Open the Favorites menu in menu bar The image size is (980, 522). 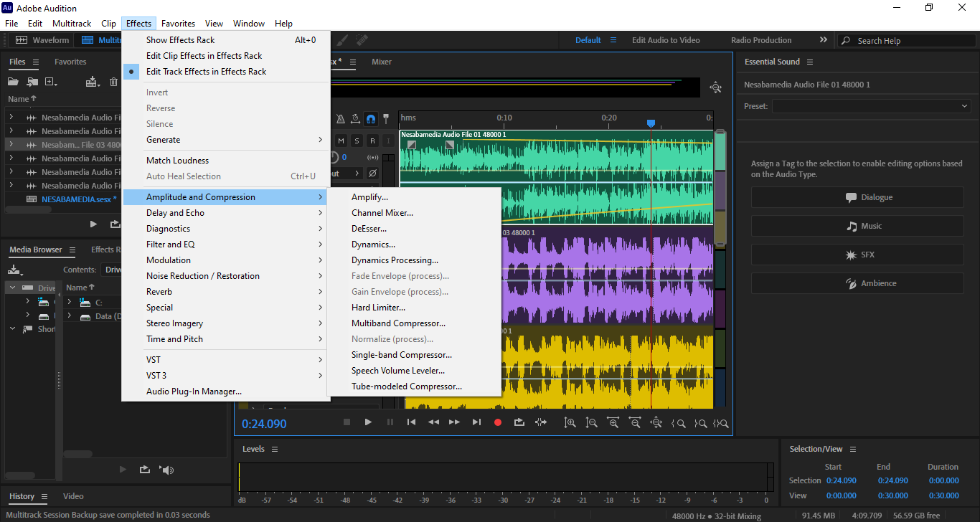coord(178,24)
